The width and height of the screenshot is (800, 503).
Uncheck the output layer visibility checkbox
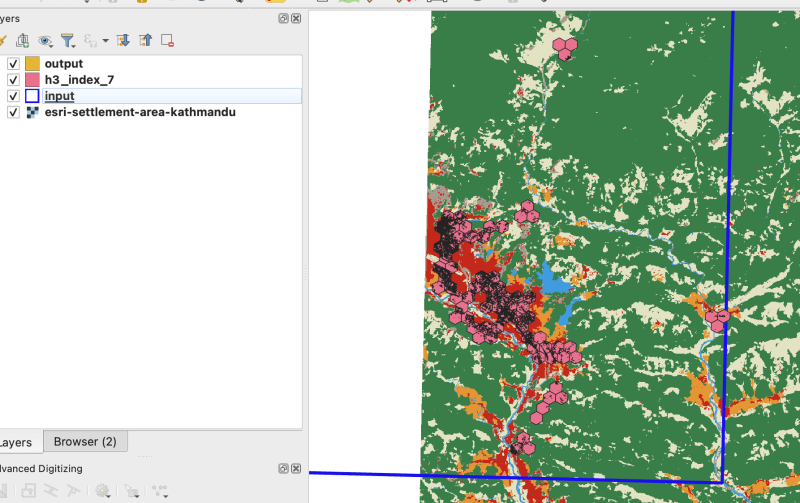[x=13, y=64]
